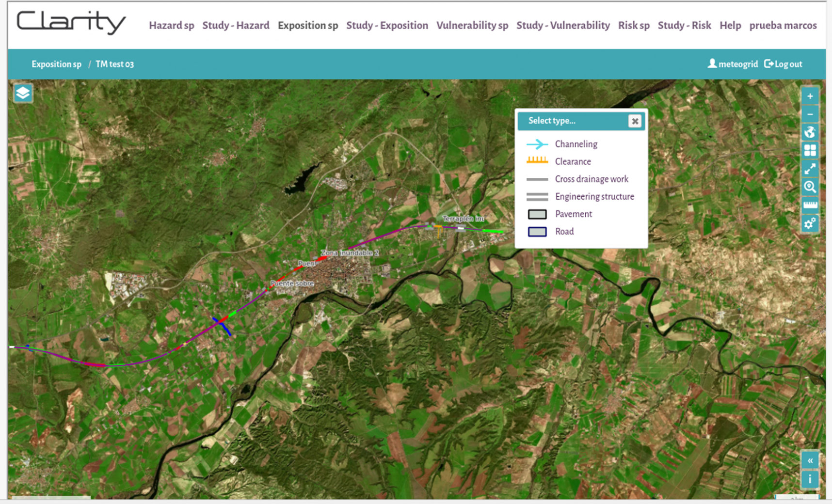This screenshot has height=504, width=832.
Task: Close the Select type popup
Action: click(x=635, y=121)
